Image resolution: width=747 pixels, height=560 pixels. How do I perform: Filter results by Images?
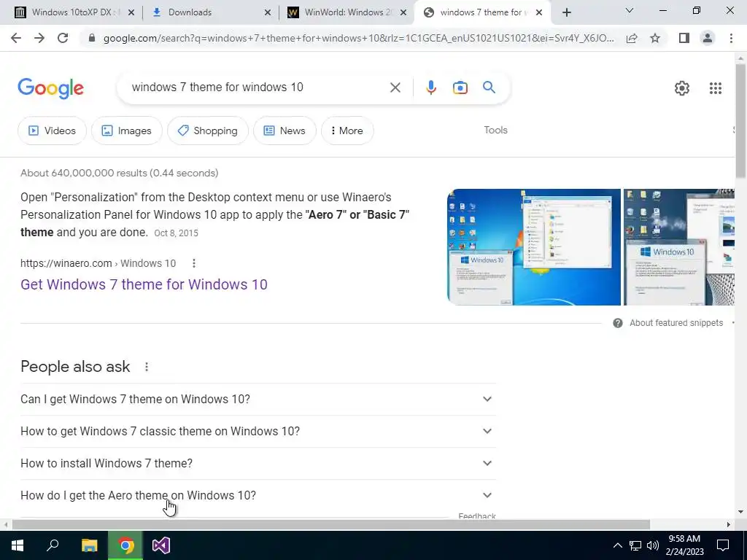pos(127,131)
